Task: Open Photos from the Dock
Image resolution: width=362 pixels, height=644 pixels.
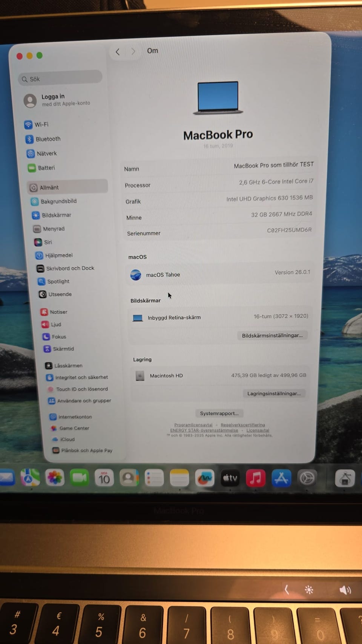Action: click(x=55, y=478)
